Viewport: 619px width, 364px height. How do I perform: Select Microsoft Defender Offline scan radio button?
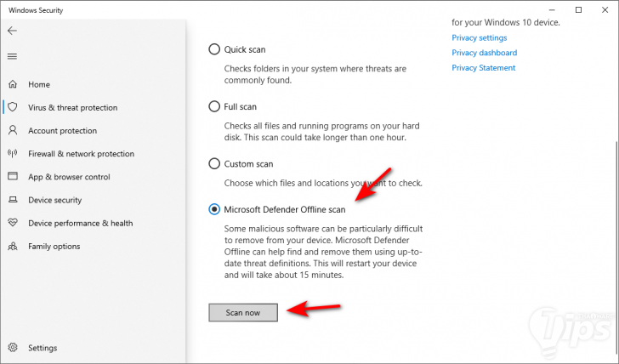(x=214, y=209)
